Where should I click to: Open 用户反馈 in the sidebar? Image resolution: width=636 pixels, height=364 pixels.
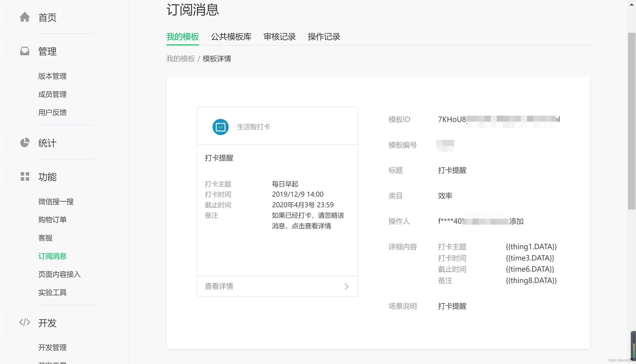pyautogui.click(x=52, y=112)
